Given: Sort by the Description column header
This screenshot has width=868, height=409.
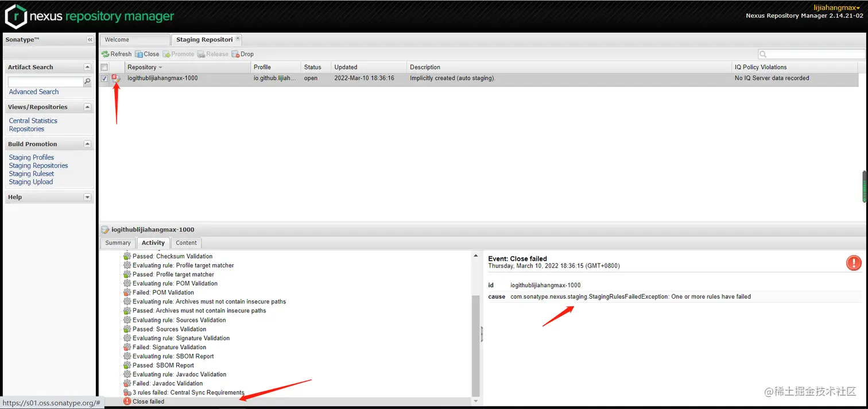Looking at the screenshot, I should 569,67.
